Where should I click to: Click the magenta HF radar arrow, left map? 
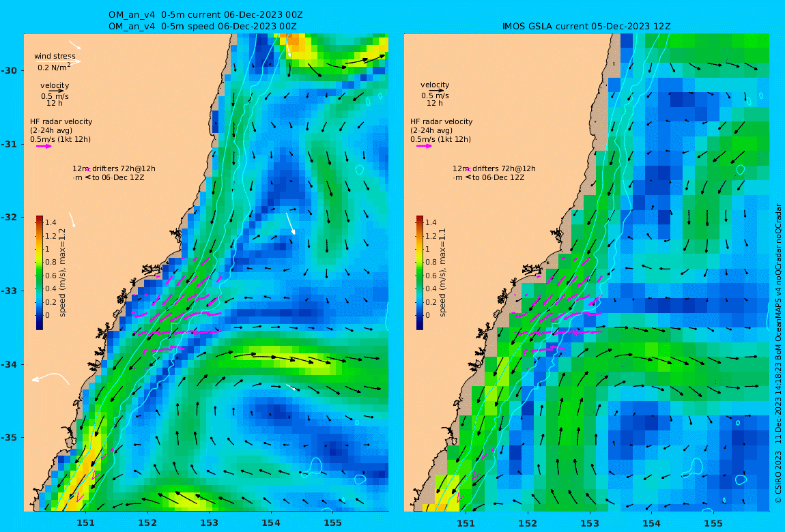pos(43,146)
